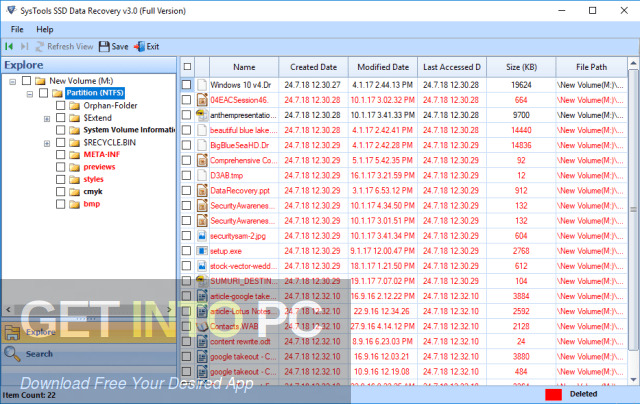Click the BigBlueSeaHD.Dr file icon
The image size is (640, 404).
202,145
